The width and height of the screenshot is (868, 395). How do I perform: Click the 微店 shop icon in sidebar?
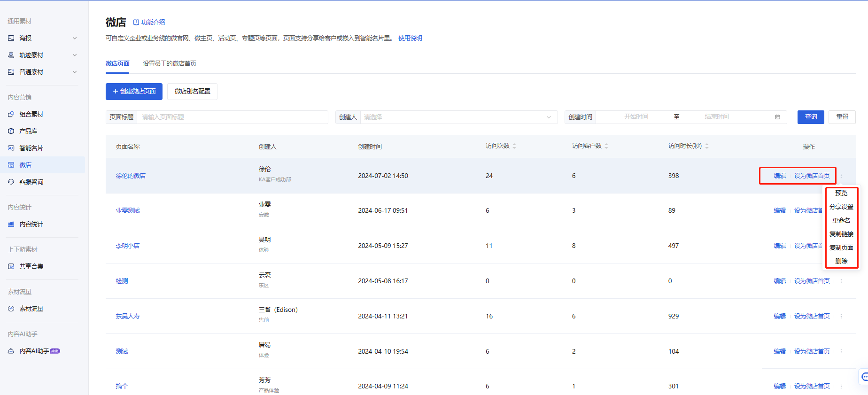click(11, 165)
